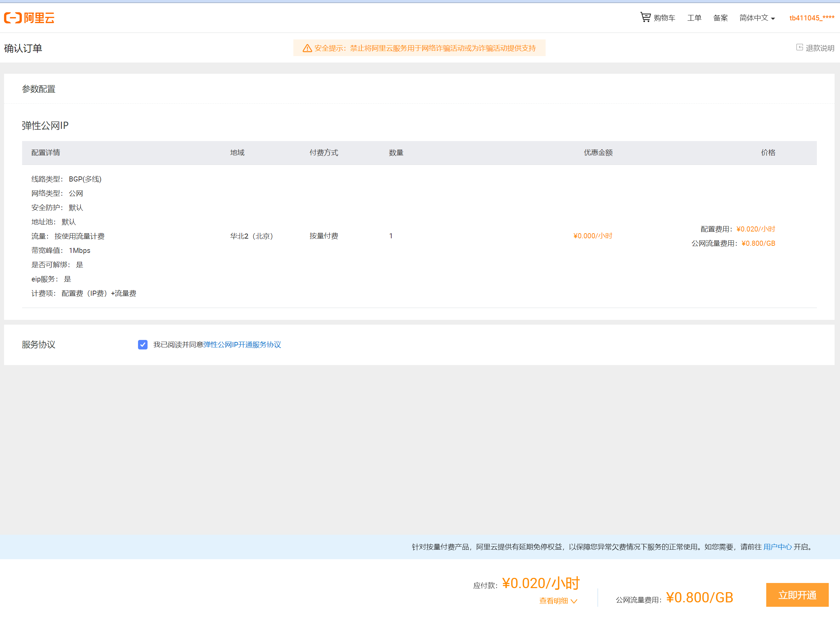
Task: Open the tb411045 account menu
Action: pyautogui.click(x=811, y=18)
